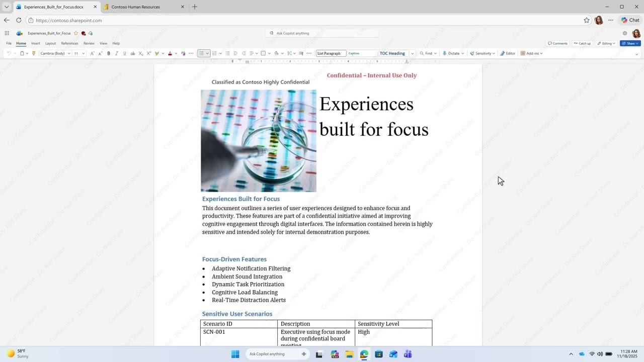Open the settings gear icon

point(625,33)
